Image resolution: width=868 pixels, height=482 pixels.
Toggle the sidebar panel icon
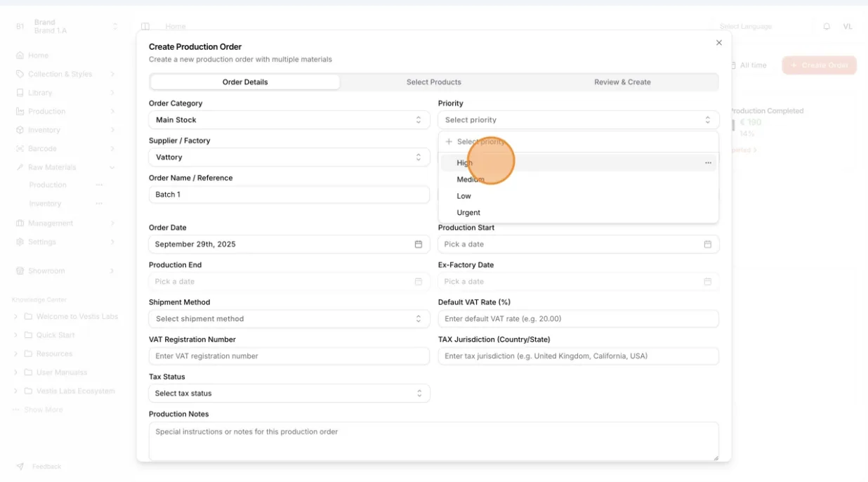[145, 27]
